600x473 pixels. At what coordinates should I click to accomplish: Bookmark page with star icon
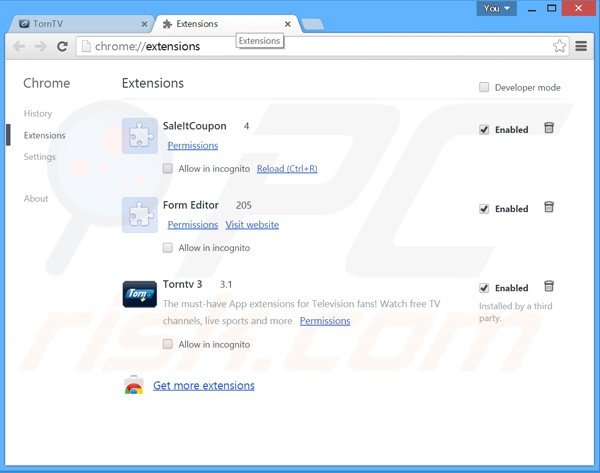coord(561,46)
